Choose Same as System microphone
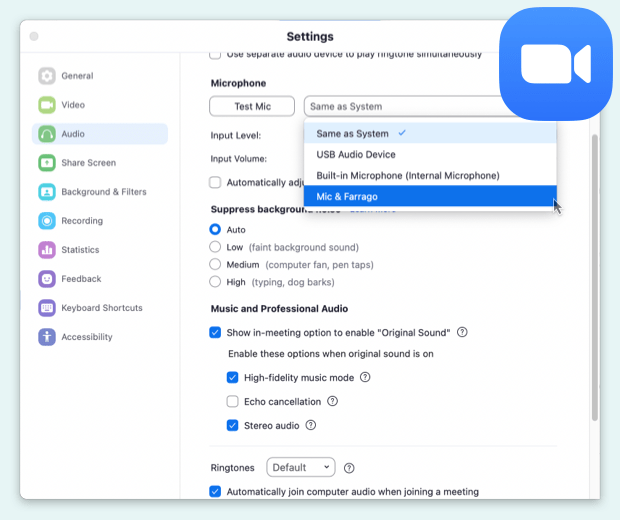620x520 pixels. click(430, 133)
